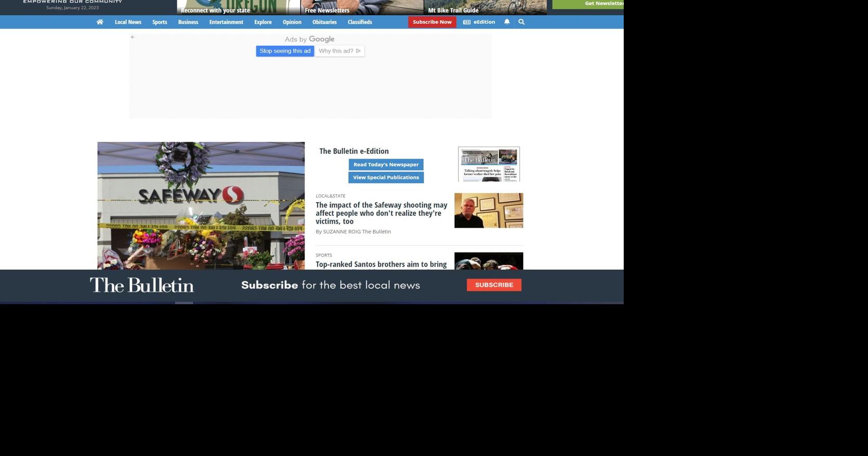The height and width of the screenshot is (456, 868).
Task: Click the ad back arrow icon
Action: (133, 37)
